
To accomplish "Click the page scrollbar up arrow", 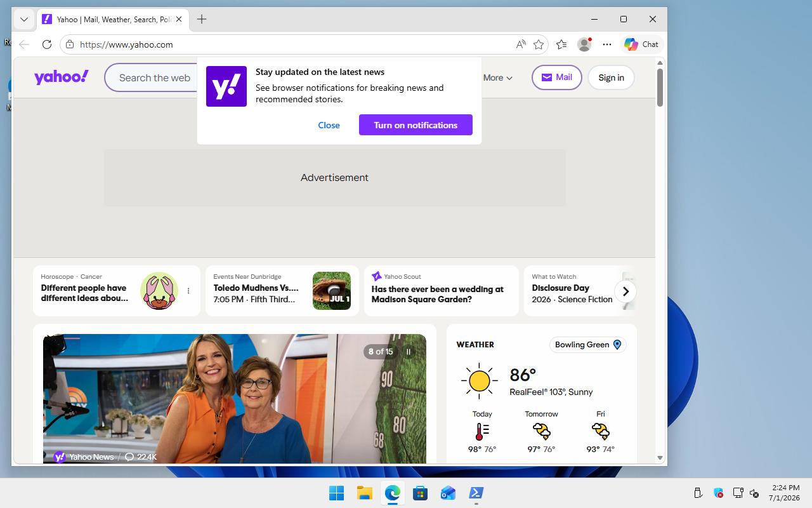I will tap(660, 63).
